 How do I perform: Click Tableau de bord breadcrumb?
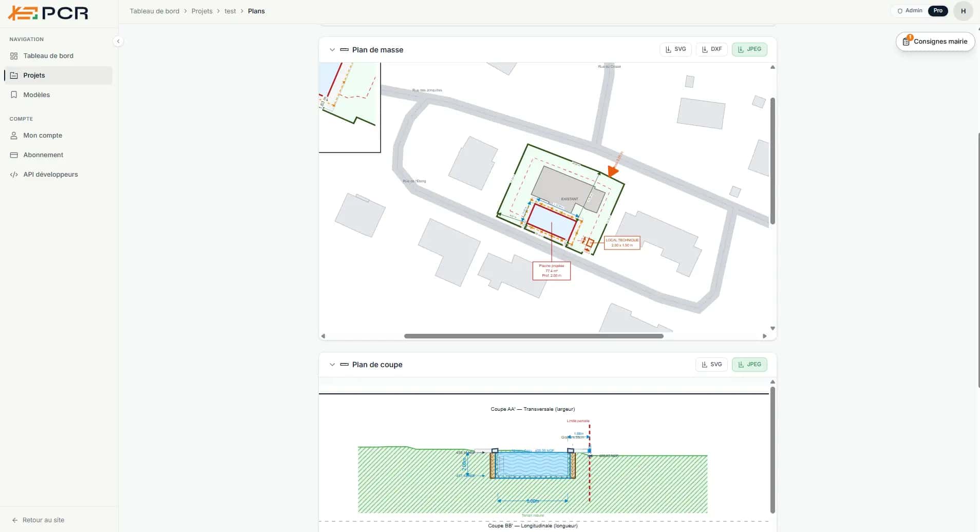155,11
